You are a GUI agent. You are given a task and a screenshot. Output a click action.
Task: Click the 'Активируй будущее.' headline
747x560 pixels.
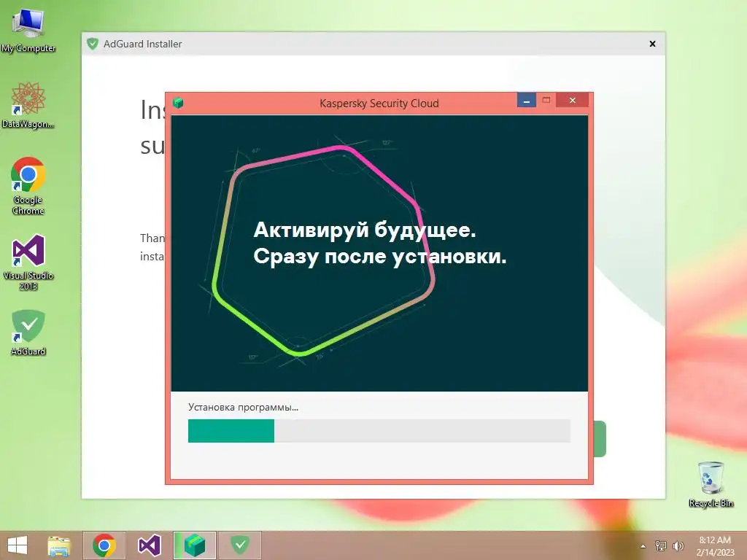(x=365, y=230)
